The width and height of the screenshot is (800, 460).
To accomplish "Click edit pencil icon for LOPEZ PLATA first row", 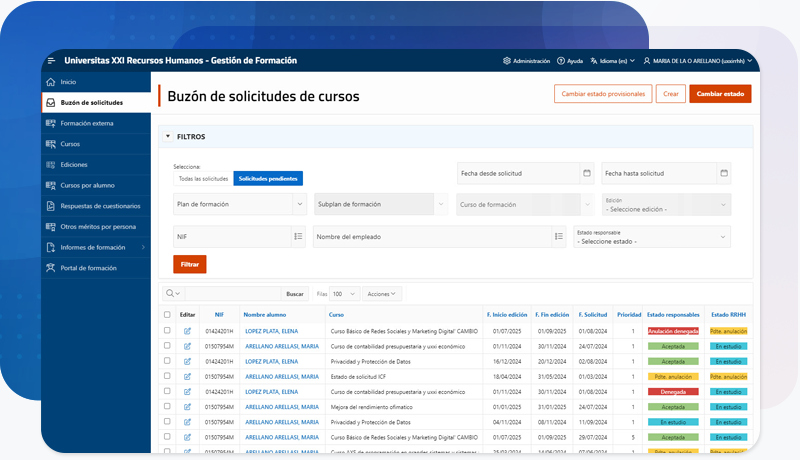I will pyautogui.click(x=187, y=330).
